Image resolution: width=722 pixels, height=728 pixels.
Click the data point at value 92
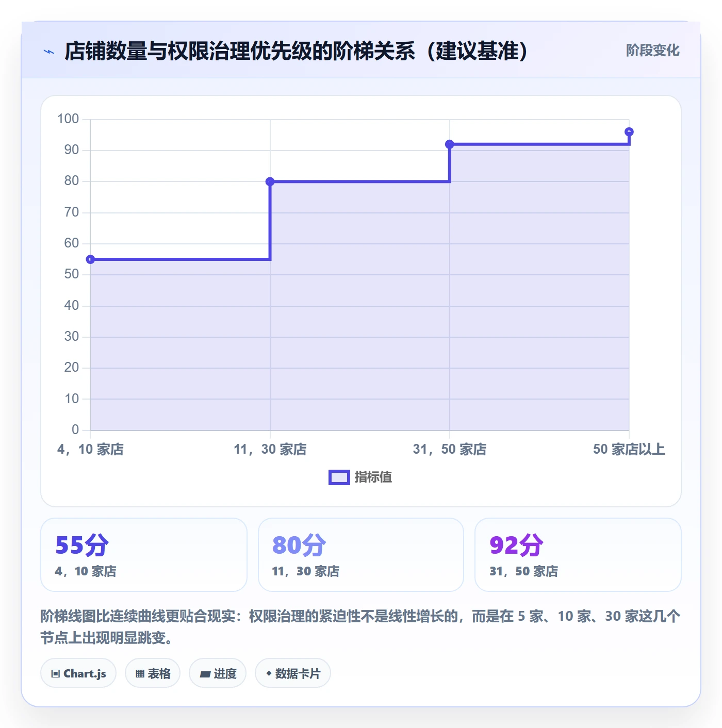pos(449,144)
